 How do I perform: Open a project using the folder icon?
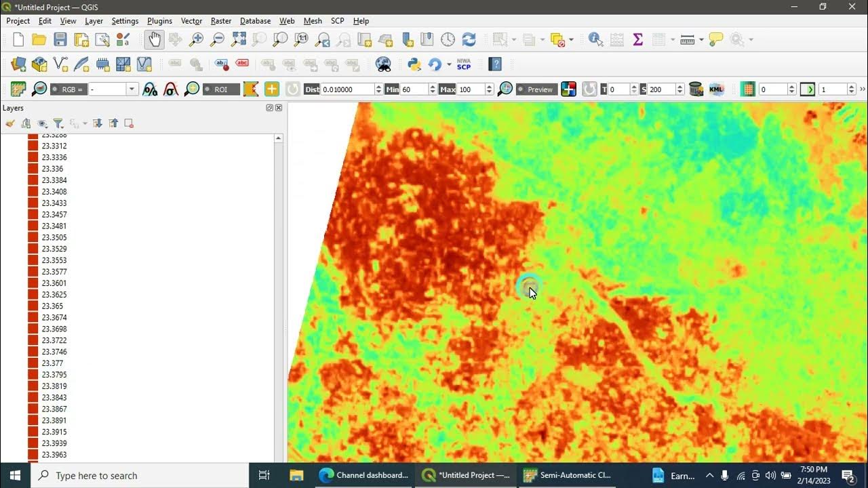[x=39, y=39]
